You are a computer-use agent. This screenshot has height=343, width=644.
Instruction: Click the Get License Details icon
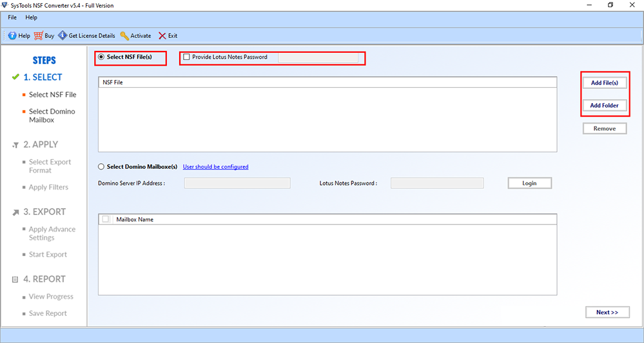click(63, 35)
